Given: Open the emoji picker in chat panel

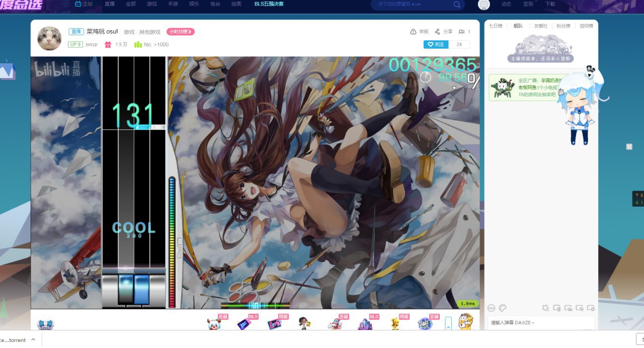Looking at the screenshot, I should 492,308.
